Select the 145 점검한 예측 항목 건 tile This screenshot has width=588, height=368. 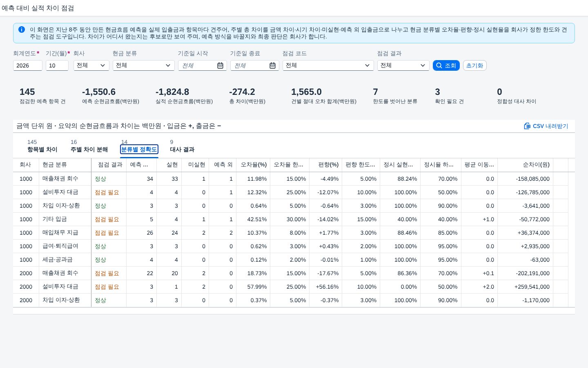coord(42,96)
